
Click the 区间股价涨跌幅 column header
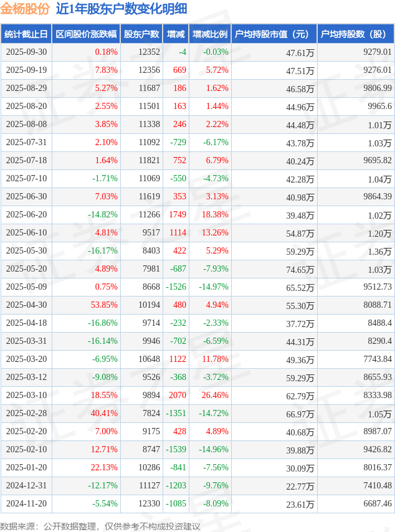tap(86, 34)
